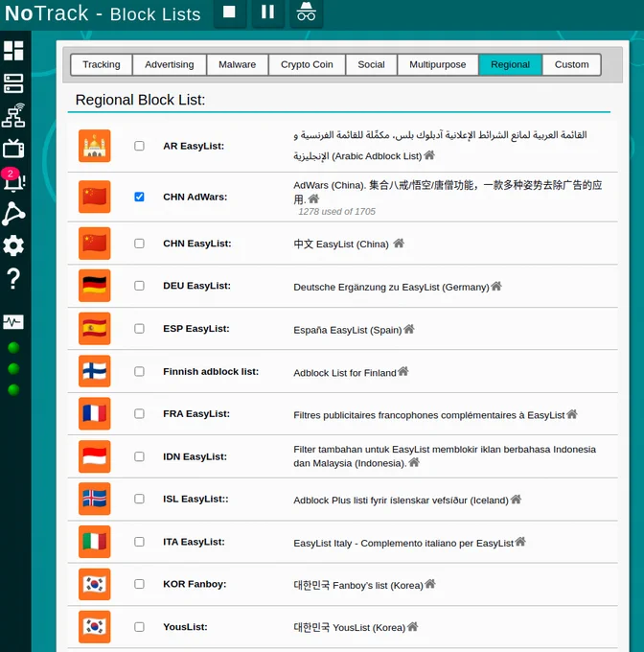Open ESP EasyList homepage house icon

409,329
